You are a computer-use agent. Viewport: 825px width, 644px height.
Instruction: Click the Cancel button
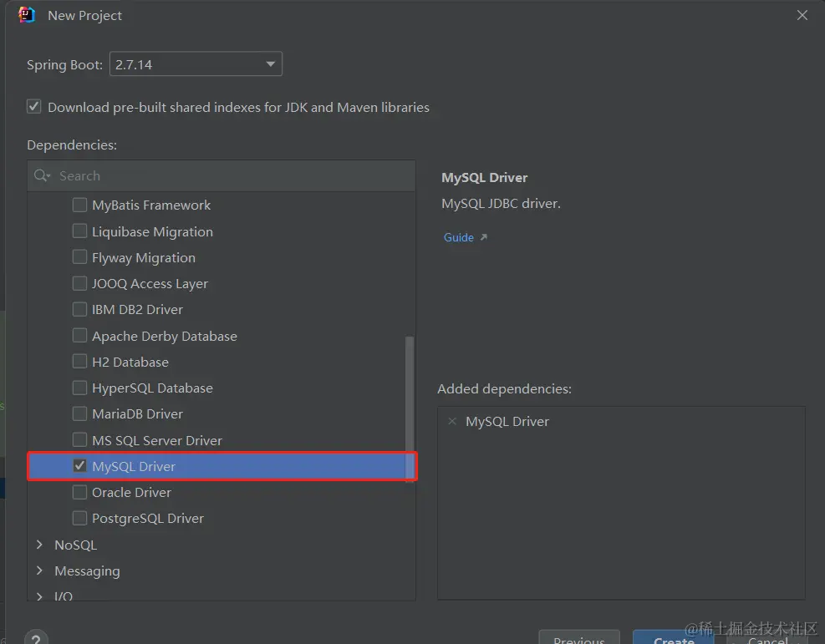[x=767, y=637]
